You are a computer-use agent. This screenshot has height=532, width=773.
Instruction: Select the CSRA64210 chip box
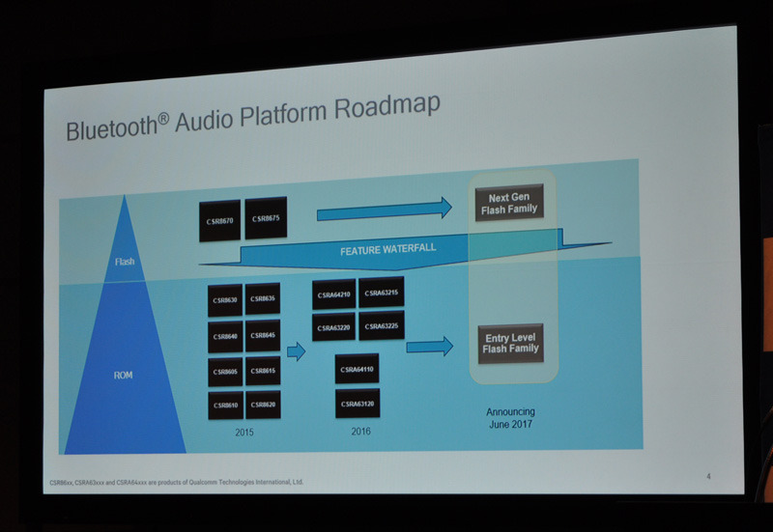point(333,295)
